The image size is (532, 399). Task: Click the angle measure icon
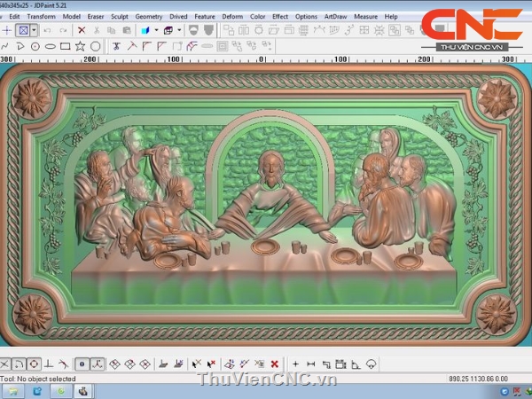[x=356, y=364]
